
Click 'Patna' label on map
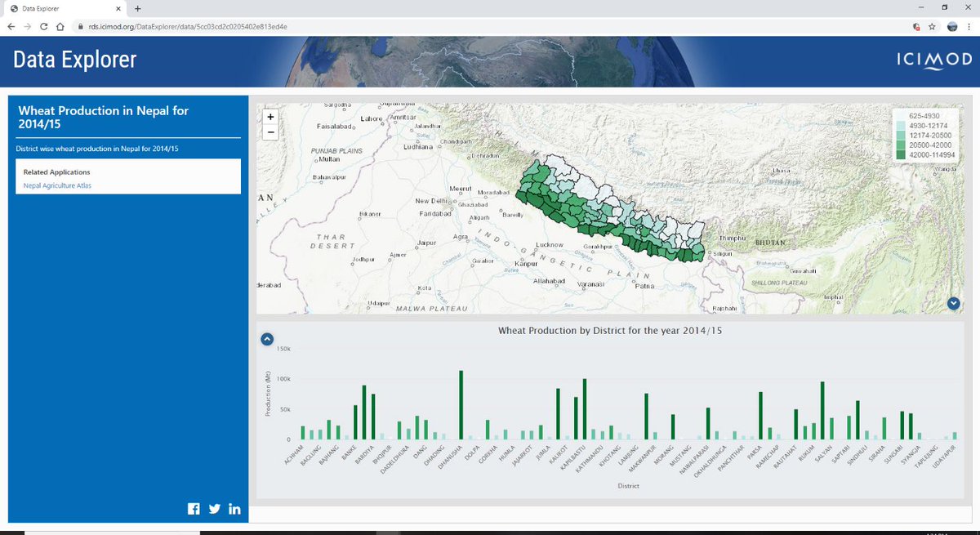645,287
